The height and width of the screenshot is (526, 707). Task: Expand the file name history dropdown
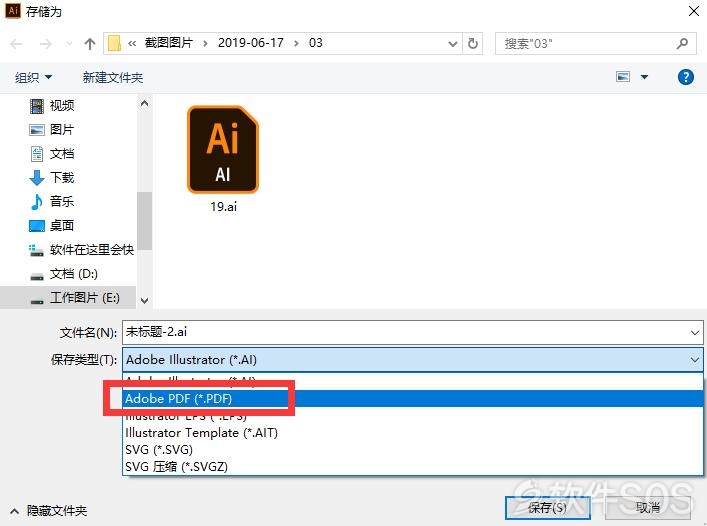click(x=694, y=333)
